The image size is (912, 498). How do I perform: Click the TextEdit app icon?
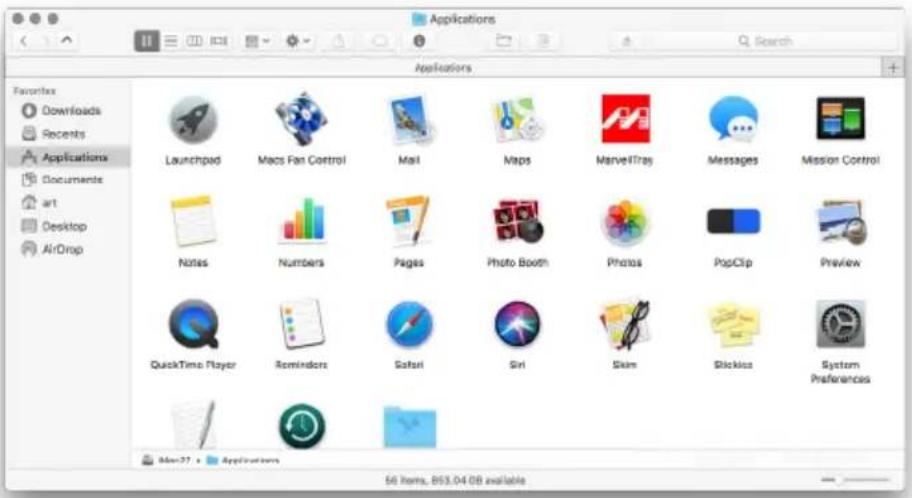(193, 425)
